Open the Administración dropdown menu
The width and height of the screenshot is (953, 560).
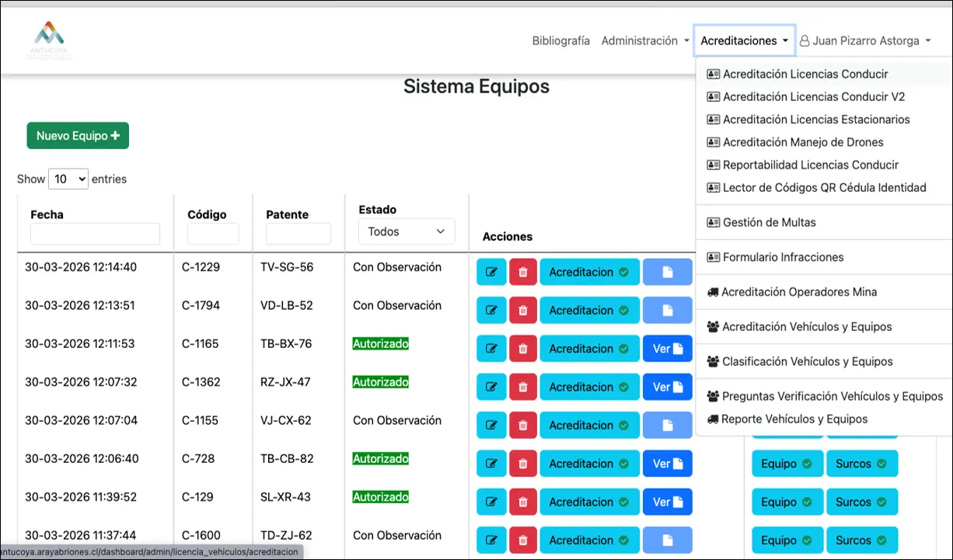(x=645, y=40)
